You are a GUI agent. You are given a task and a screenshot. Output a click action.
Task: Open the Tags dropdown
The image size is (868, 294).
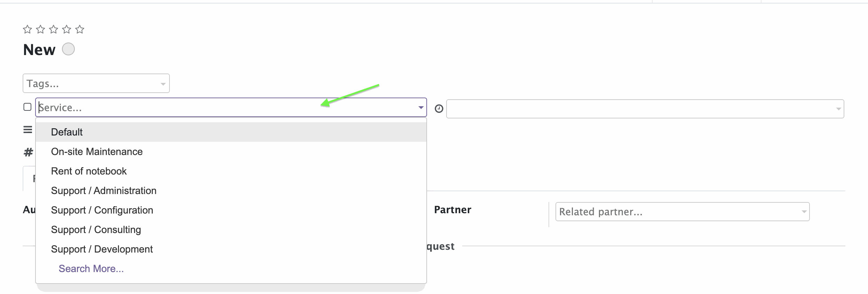pyautogui.click(x=96, y=83)
